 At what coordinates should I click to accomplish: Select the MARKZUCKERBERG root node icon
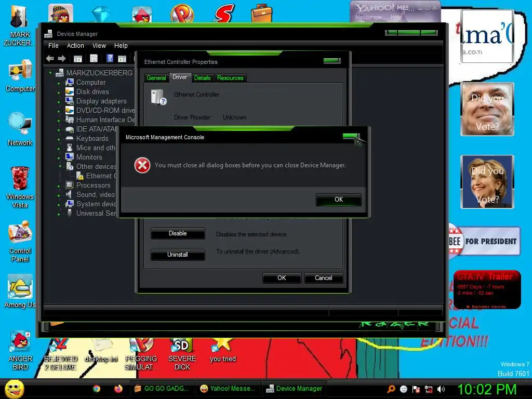[60, 73]
